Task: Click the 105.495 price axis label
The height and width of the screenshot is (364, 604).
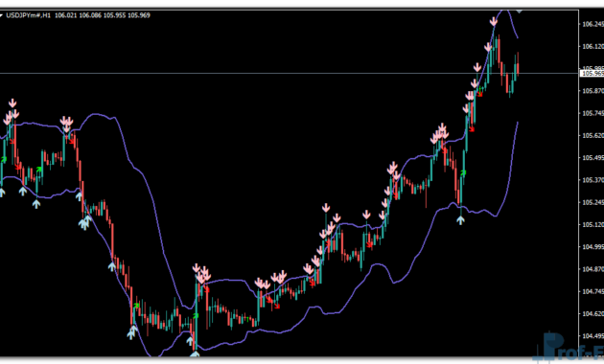Action: pos(592,158)
